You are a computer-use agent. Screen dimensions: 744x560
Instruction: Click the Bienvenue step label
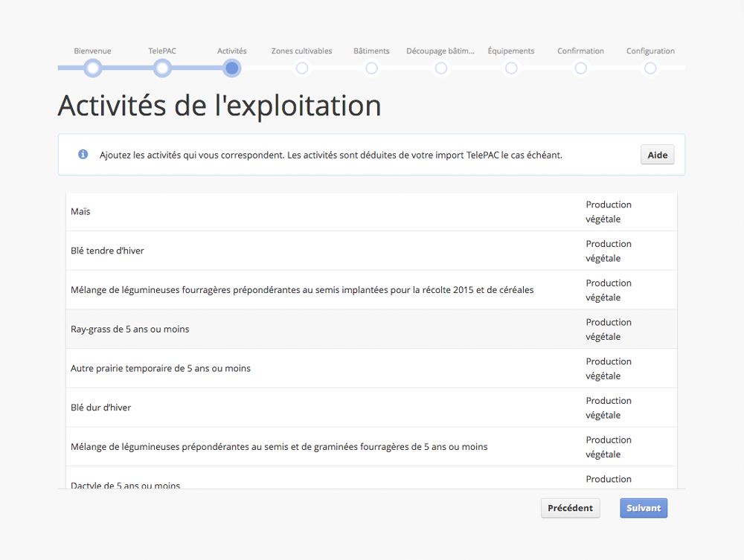pos(92,51)
